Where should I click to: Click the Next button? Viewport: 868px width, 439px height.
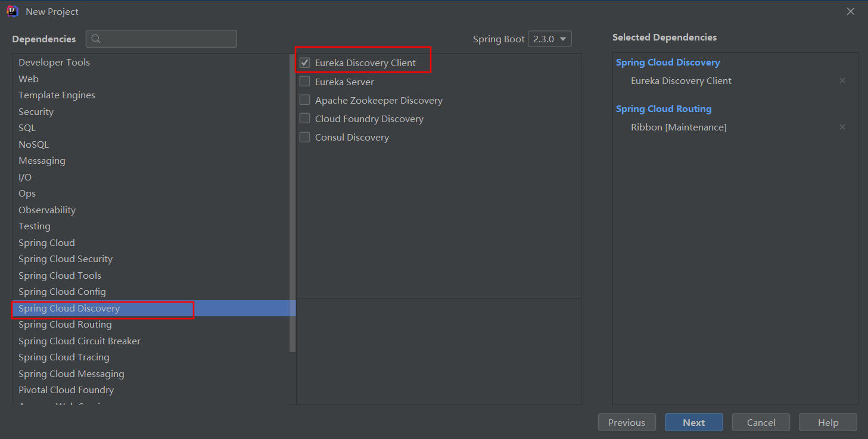(x=694, y=422)
